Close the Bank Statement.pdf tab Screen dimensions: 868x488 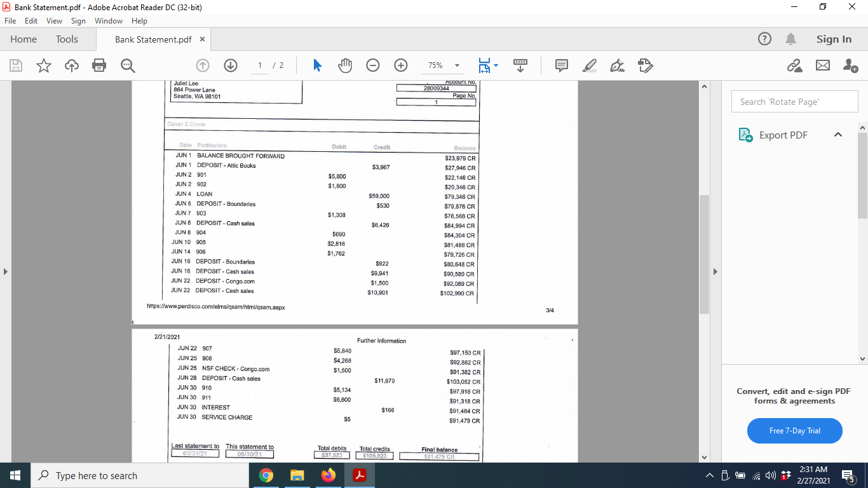coord(202,39)
